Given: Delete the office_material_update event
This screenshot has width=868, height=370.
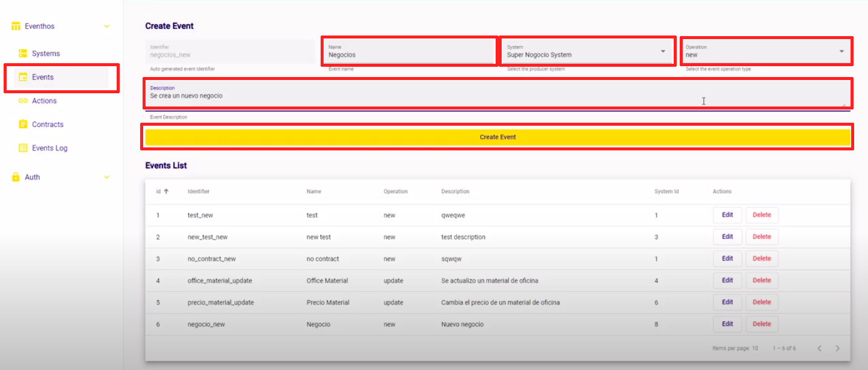Looking at the screenshot, I should (762, 280).
